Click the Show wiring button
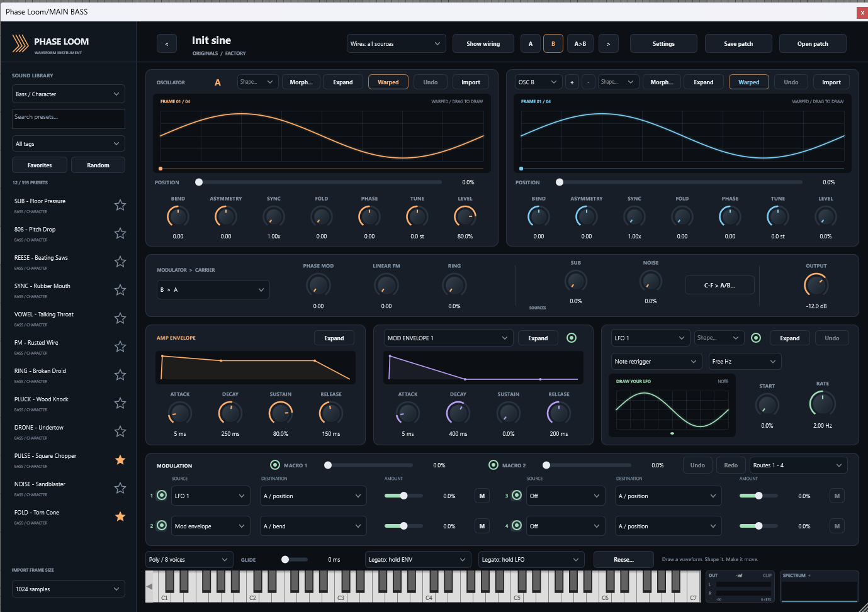 click(x=483, y=44)
